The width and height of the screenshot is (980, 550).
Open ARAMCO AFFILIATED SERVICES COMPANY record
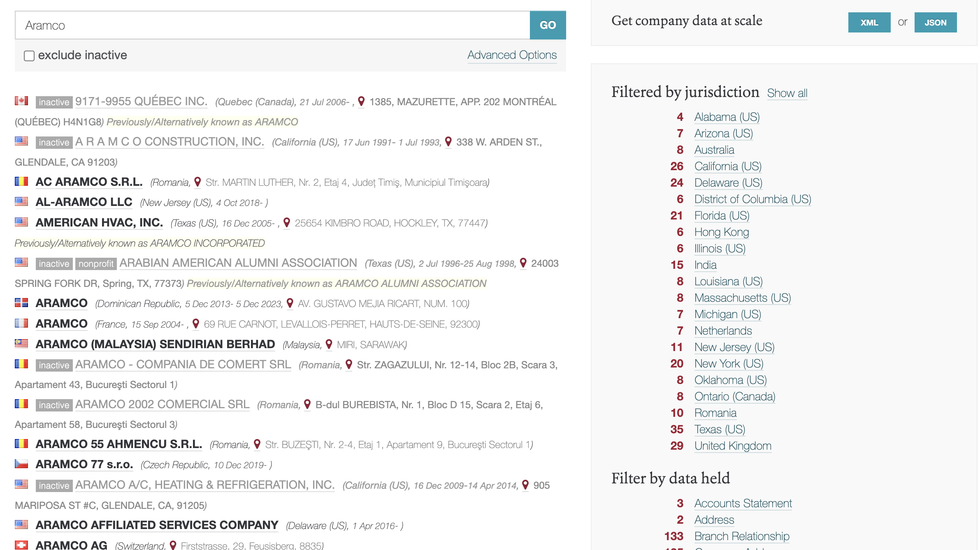point(157,525)
